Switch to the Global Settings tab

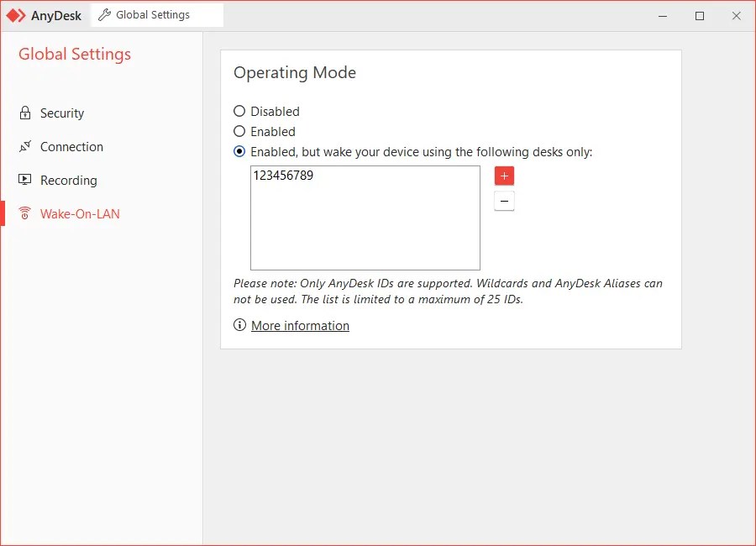156,14
